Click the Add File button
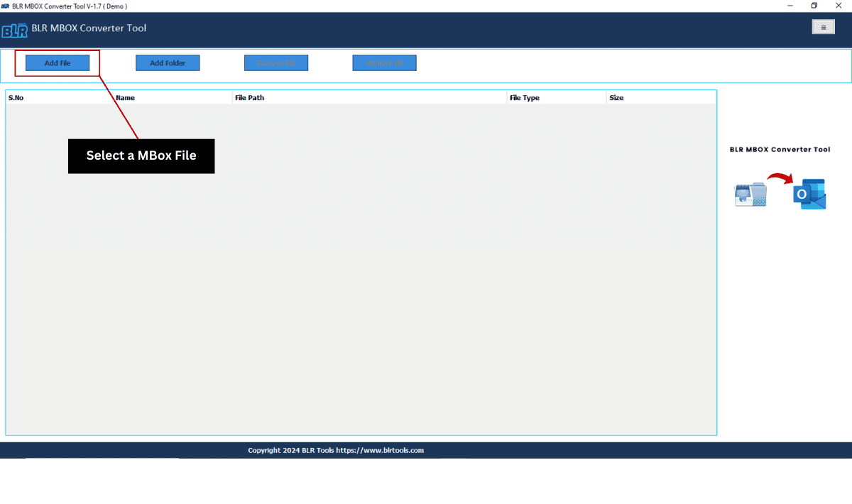Image resolution: width=852 pixels, height=504 pixels. [x=58, y=63]
